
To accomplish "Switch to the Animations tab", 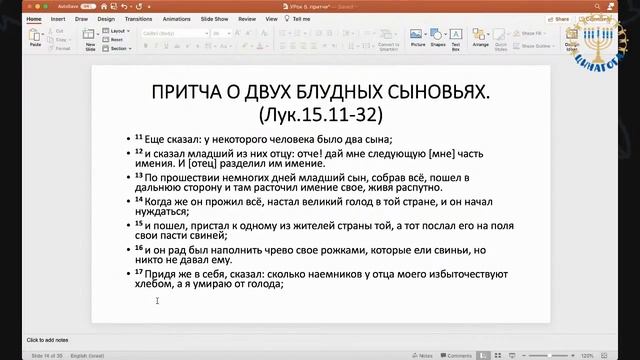I will point(176,19).
